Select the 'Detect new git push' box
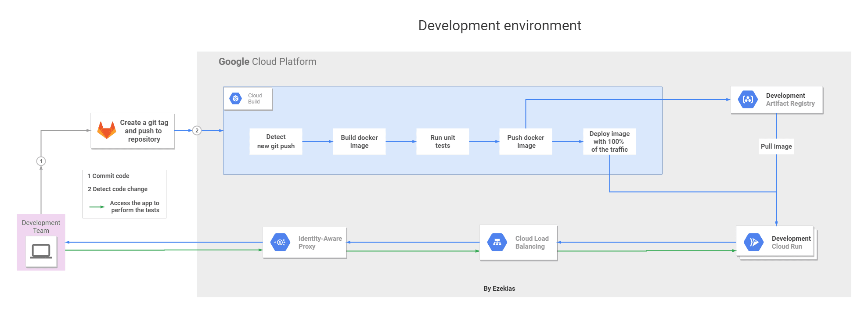The height and width of the screenshot is (314, 868). pos(276,141)
